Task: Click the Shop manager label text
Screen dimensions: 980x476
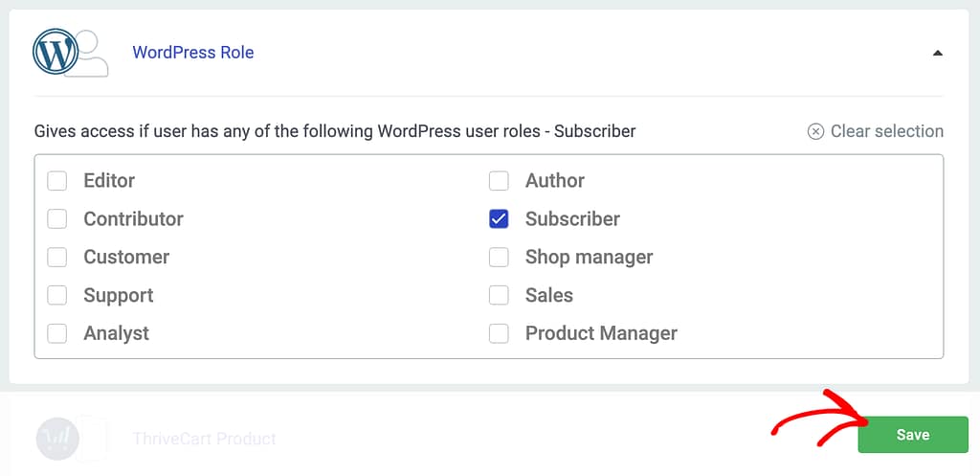Action: click(x=589, y=257)
